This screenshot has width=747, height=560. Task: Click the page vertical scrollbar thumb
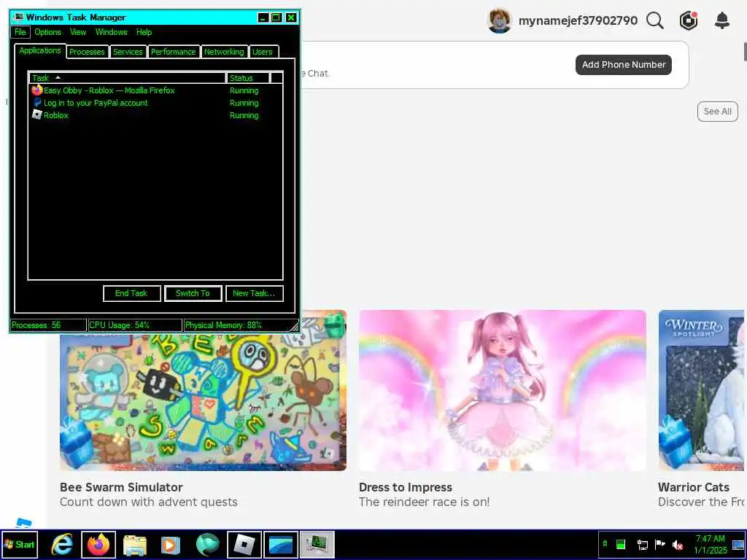coord(745,52)
